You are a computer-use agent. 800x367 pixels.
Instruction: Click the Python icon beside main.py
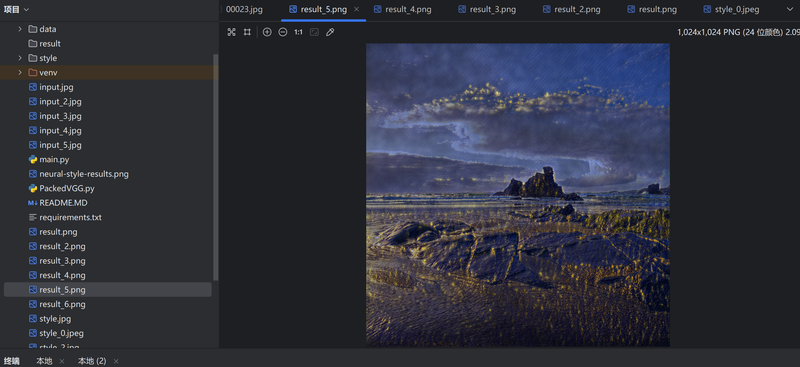click(x=33, y=159)
